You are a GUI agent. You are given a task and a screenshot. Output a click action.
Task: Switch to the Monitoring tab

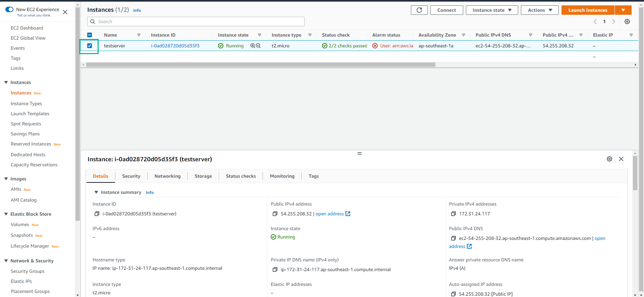[282, 176]
